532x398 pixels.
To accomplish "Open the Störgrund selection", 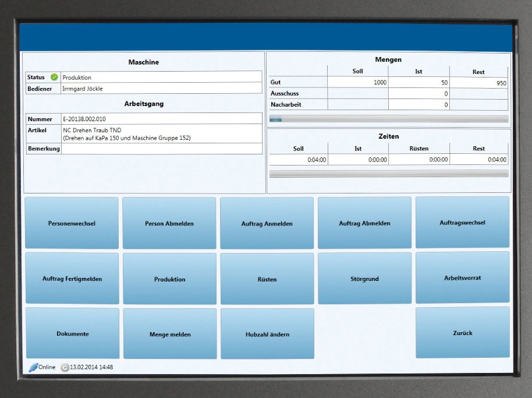I will (x=364, y=278).
